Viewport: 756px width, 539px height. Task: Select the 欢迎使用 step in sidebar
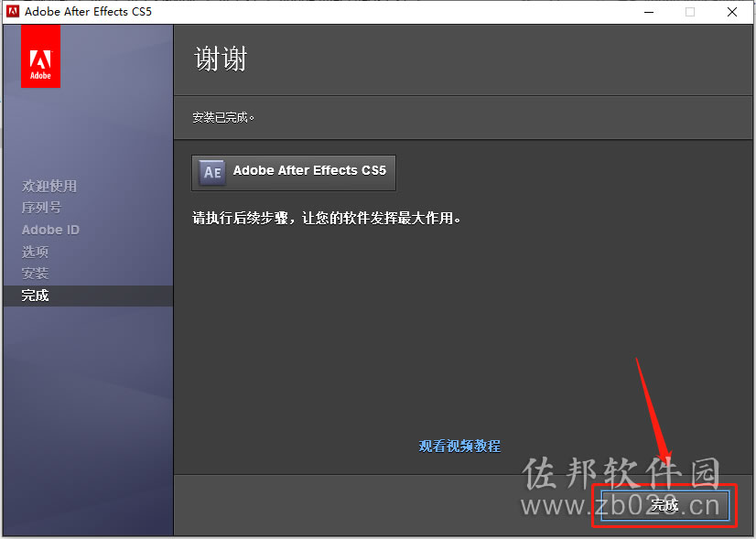point(49,186)
